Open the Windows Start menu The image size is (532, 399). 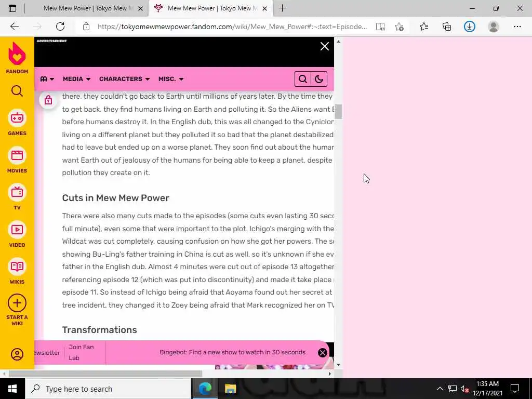click(12, 389)
